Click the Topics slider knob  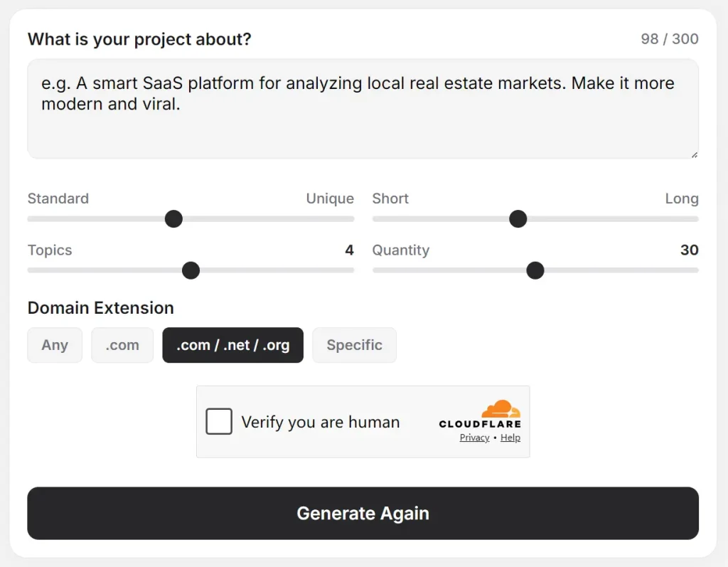(191, 270)
